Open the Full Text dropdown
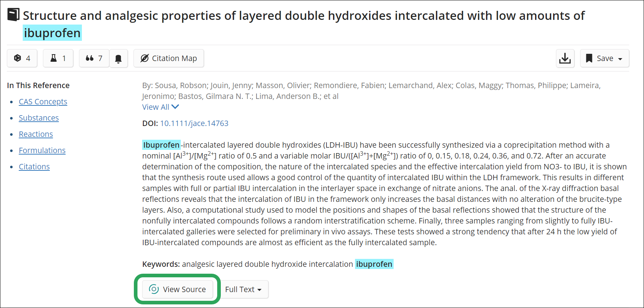 tap(244, 289)
